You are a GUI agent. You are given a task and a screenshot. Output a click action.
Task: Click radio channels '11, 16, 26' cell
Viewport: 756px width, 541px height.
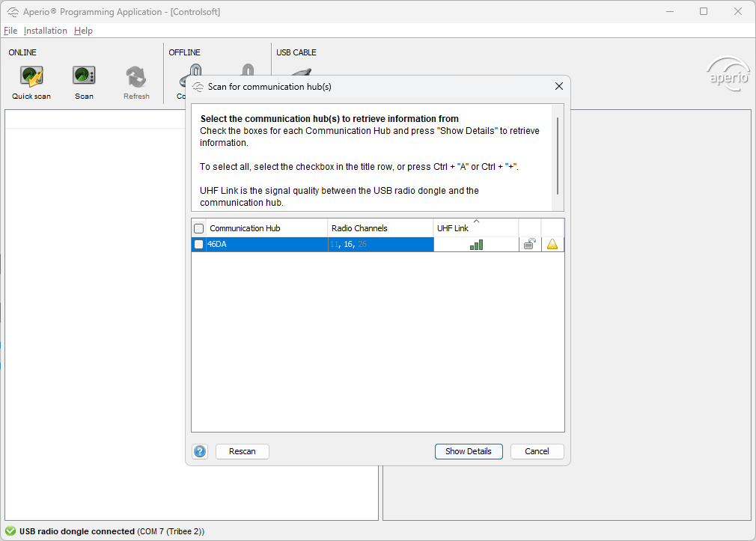(380, 245)
